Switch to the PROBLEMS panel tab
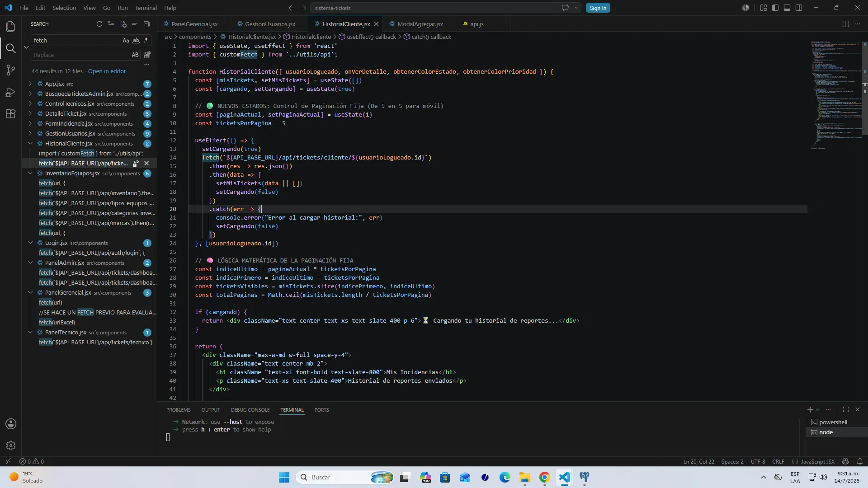This screenshot has height=488, width=868. tap(178, 410)
